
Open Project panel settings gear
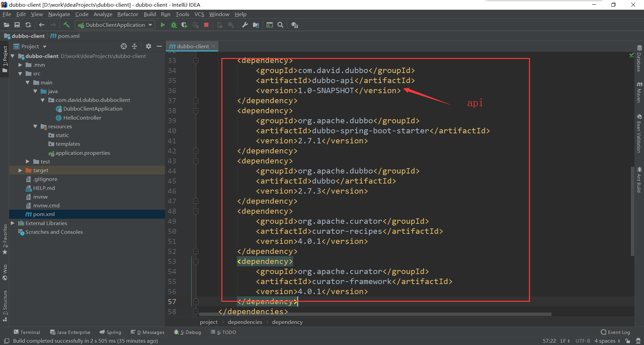pyautogui.click(x=149, y=46)
